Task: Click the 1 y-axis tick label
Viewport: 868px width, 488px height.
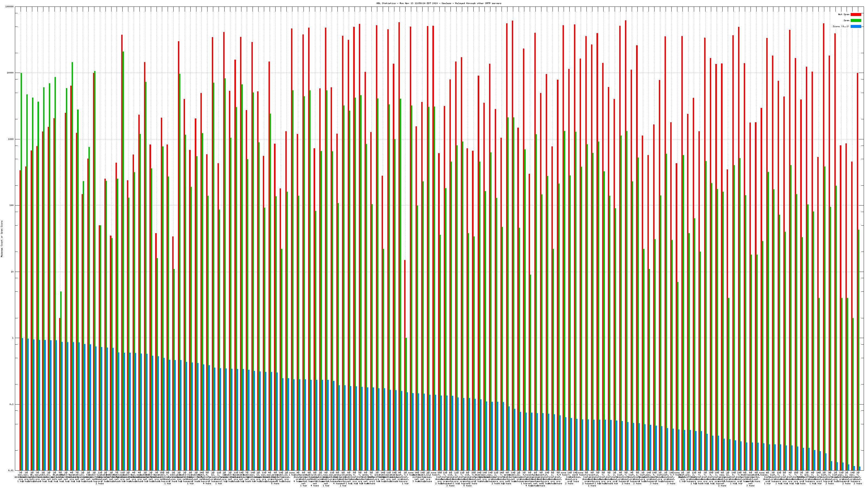Action: (13, 338)
